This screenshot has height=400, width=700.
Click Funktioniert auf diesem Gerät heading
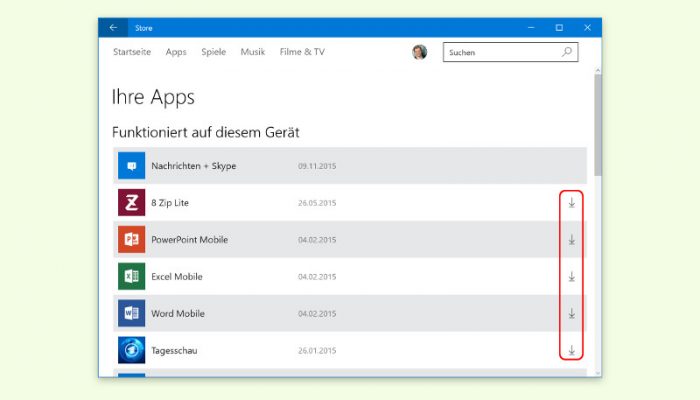click(x=205, y=132)
